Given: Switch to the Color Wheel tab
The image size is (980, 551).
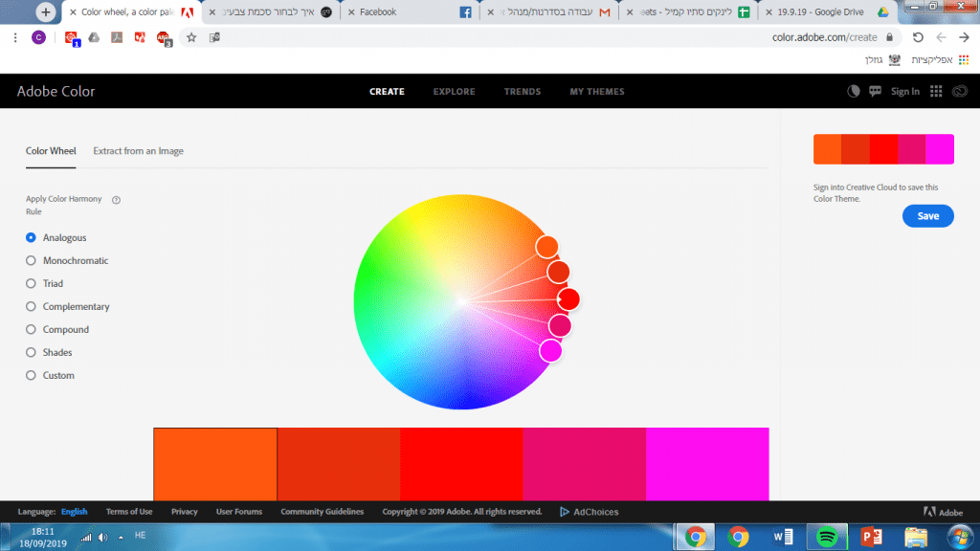Looking at the screenshot, I should 51,150.
